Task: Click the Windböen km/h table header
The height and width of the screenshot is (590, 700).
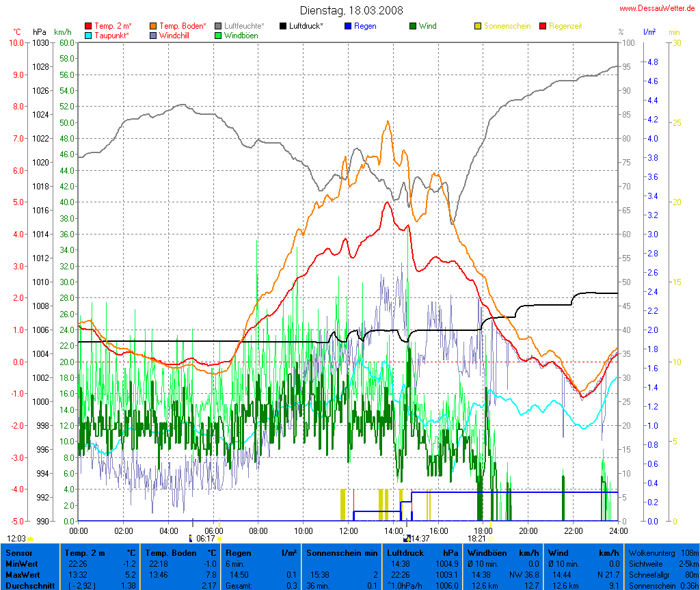Action: coord(502,552)
